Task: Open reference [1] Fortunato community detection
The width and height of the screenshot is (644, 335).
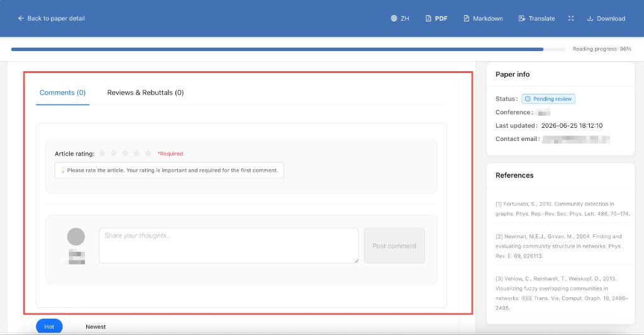Action: pyautogui.click(x=562, y=209)
